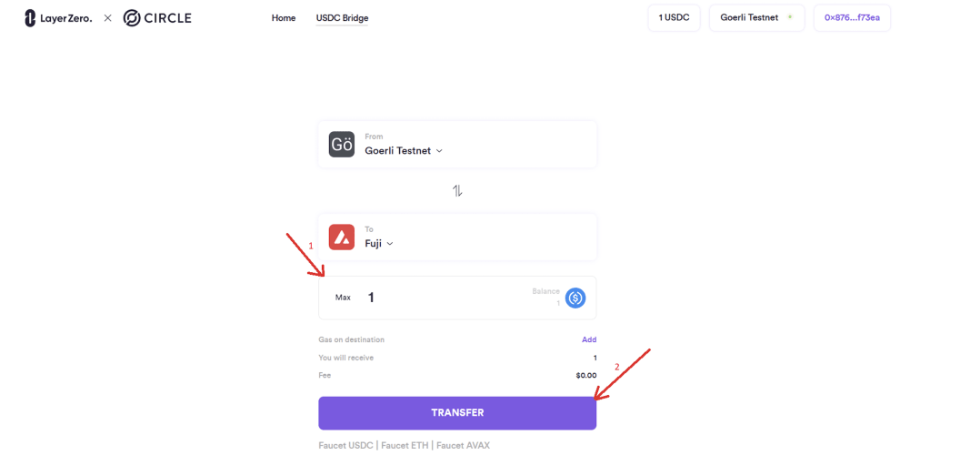Click Max to use full balance

[x=343, y=298]
